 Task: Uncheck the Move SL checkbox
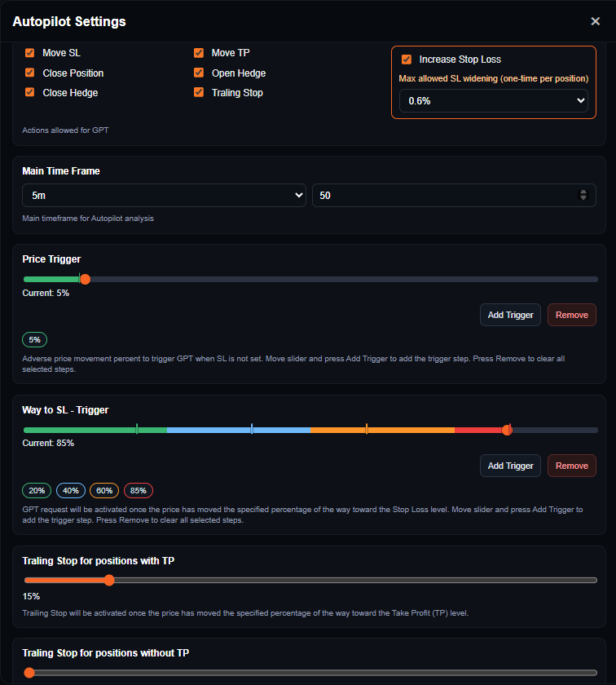[29, 53]
